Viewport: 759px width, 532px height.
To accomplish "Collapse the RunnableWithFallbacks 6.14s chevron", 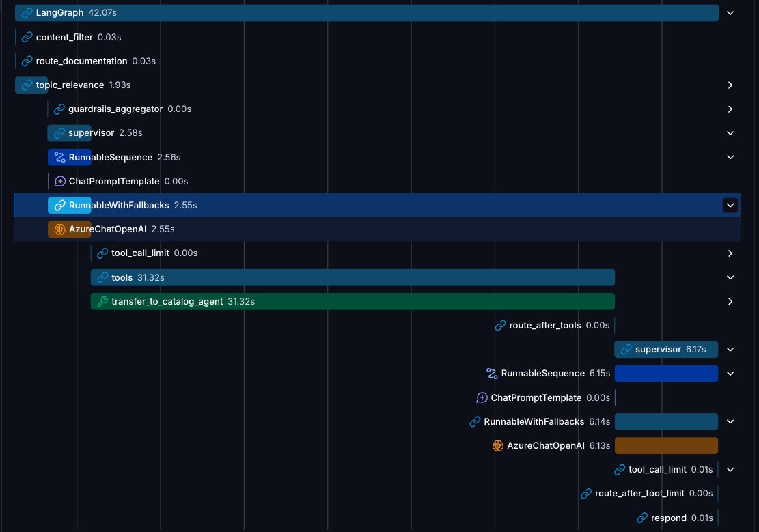I will point(730,421).
